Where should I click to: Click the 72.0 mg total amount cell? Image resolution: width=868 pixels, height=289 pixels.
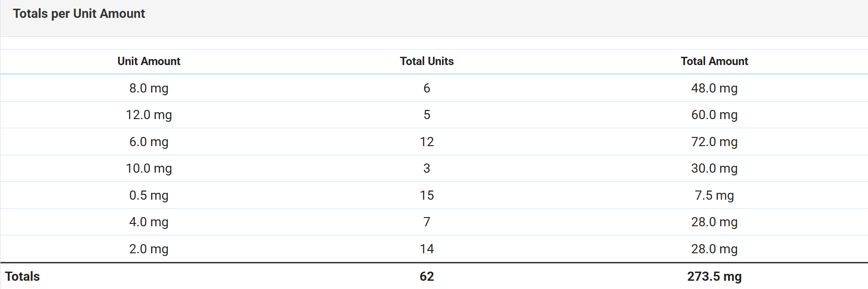[714, 142]
